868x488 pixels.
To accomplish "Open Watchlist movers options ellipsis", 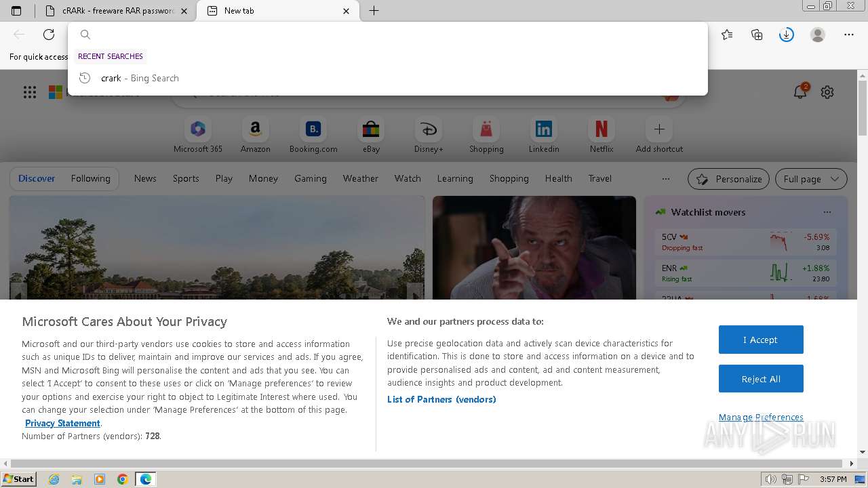I will tap(827, 212).
